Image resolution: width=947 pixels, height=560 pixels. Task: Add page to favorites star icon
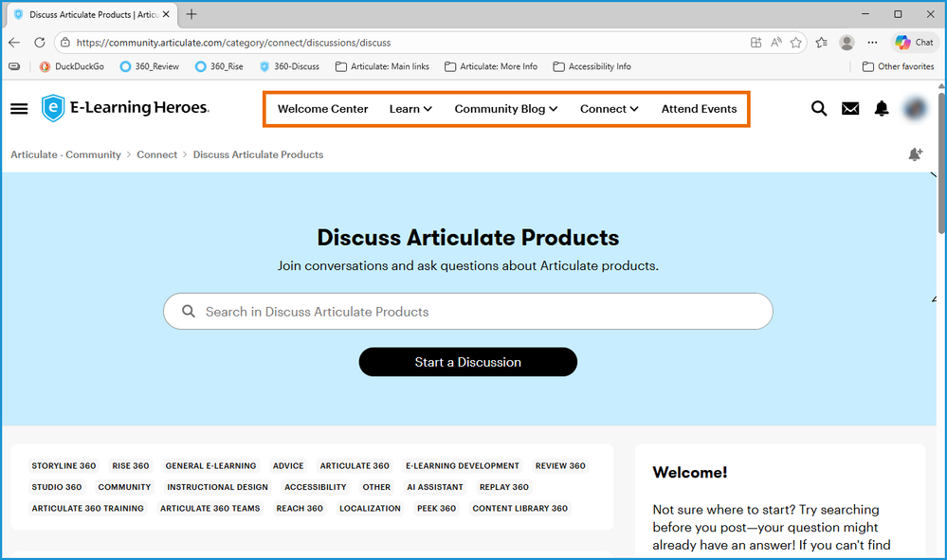point(796,43)
